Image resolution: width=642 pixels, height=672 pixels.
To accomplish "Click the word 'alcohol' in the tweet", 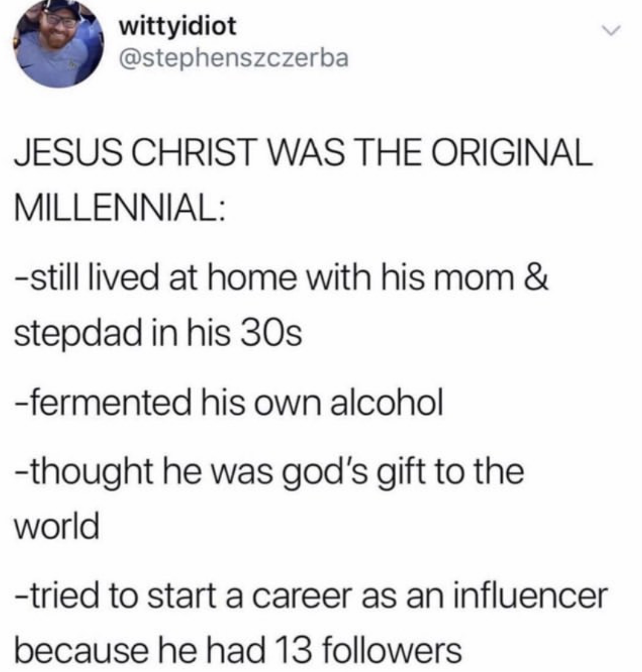I will coord(386,403).
